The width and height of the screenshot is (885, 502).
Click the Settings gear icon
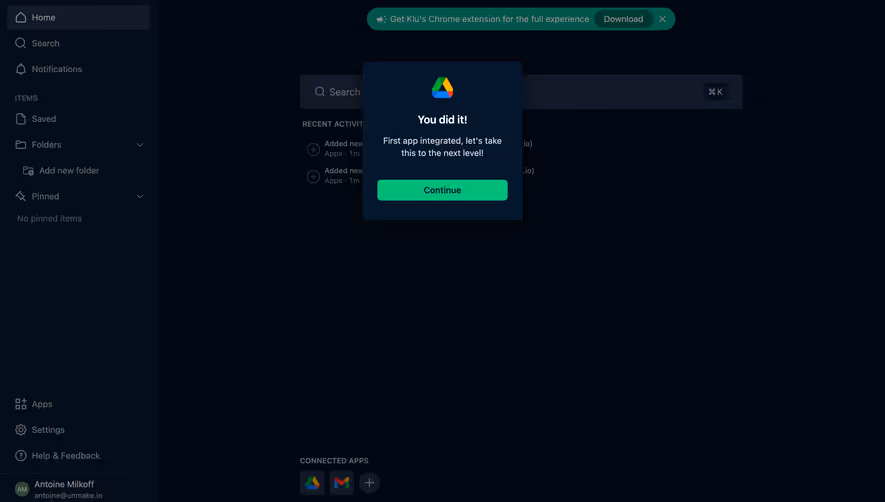pos(21,430)
